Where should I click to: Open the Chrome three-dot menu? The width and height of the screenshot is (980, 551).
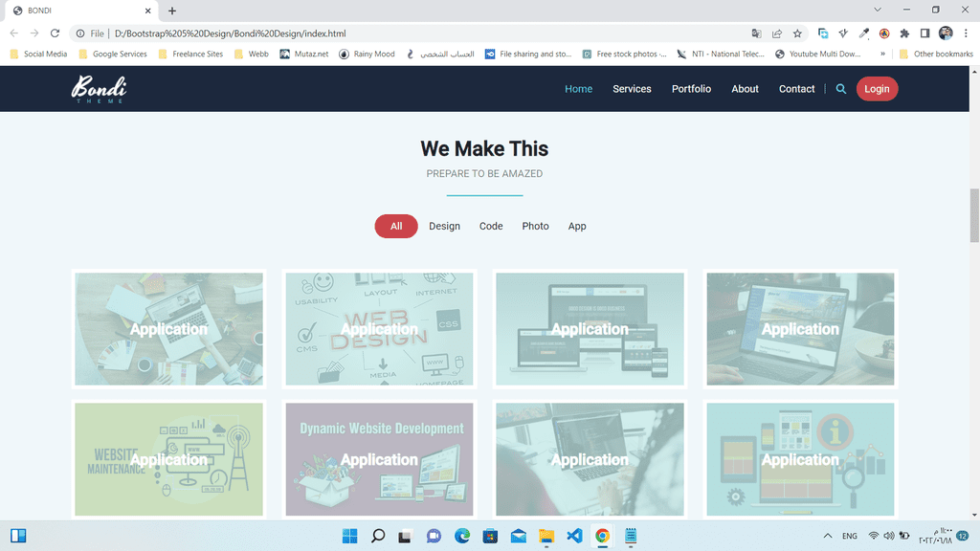click(x=967, y=33)
